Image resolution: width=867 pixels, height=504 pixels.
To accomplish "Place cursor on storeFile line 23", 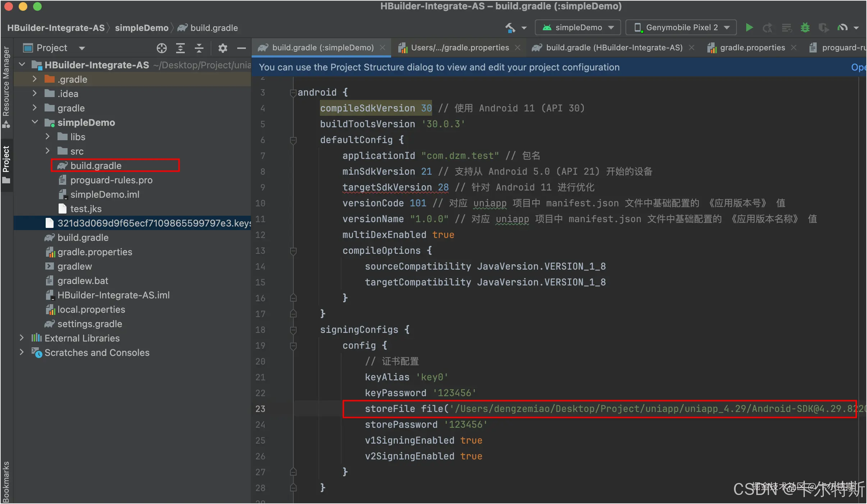I will pyautogui.click(x=600, y=409).
